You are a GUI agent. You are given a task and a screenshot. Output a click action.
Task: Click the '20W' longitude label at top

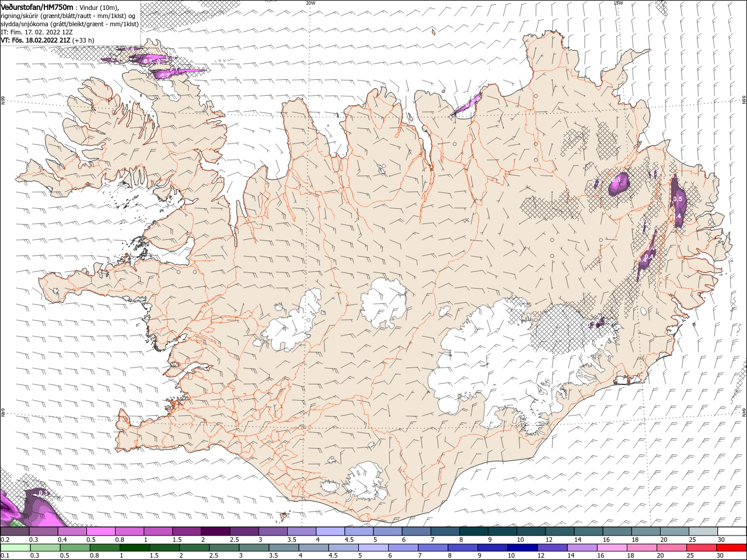[x=310, y=3]
